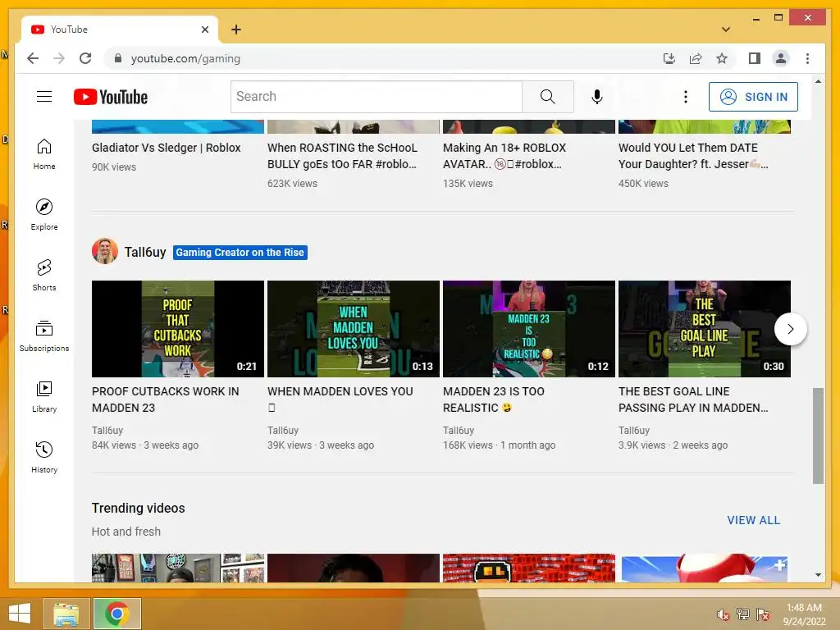Open Windows Start button
This screenshot has width=840, height=630.
tap(20, 614)
